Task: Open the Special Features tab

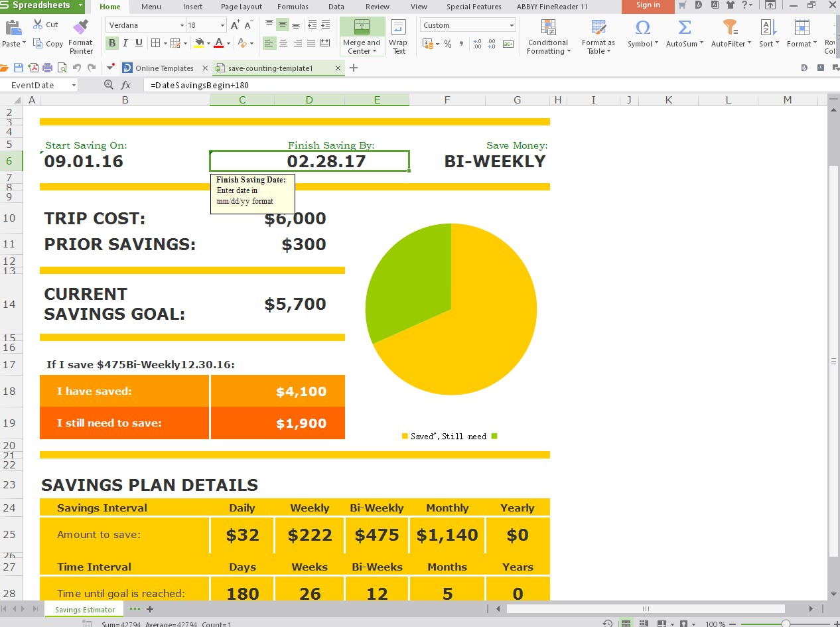Action: click(x=474, y=7)
